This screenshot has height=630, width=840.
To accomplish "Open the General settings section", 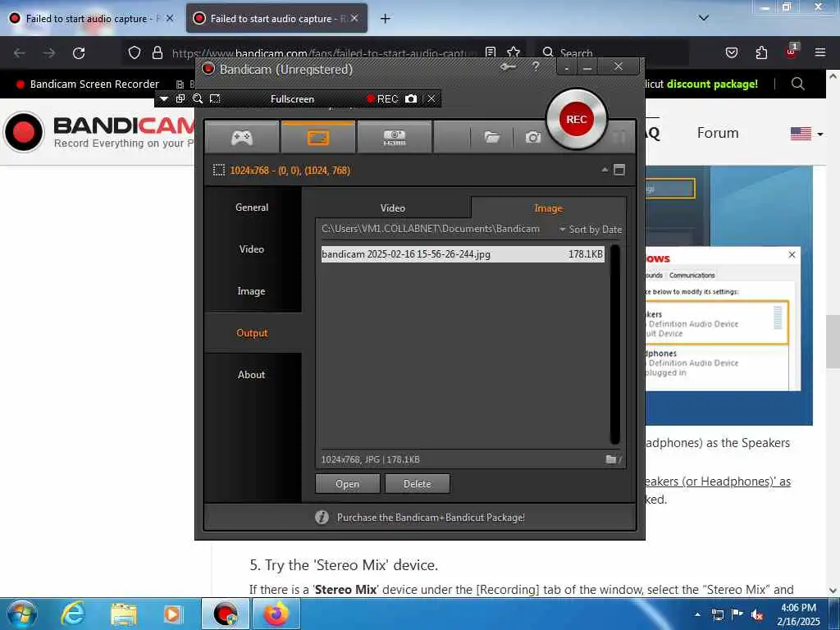I will coord(252,208).
